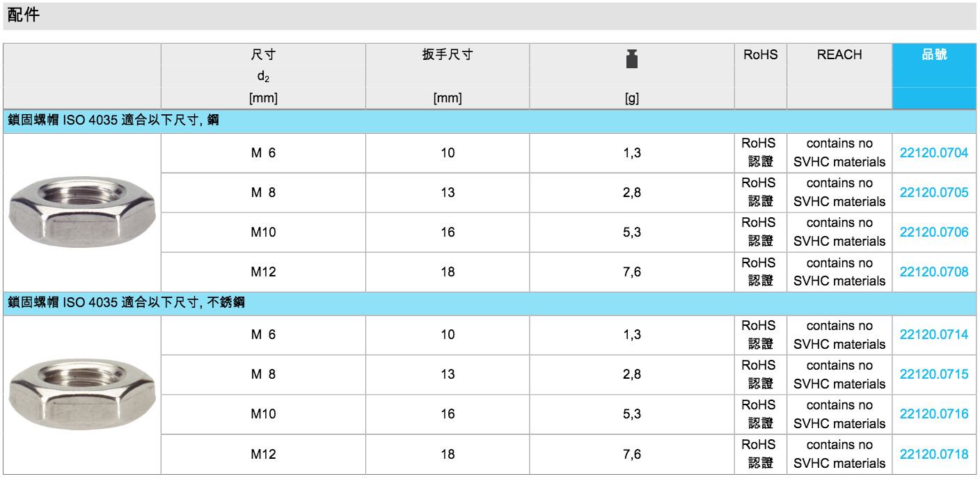Open part number 22120.0718 link
The height and width of the screenshot is (479, 980).
[x=933, y=455]
